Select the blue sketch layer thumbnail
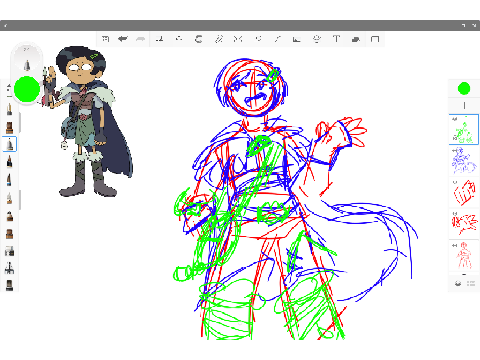Viewport: 480px width, 360px height. coord(464,161)
